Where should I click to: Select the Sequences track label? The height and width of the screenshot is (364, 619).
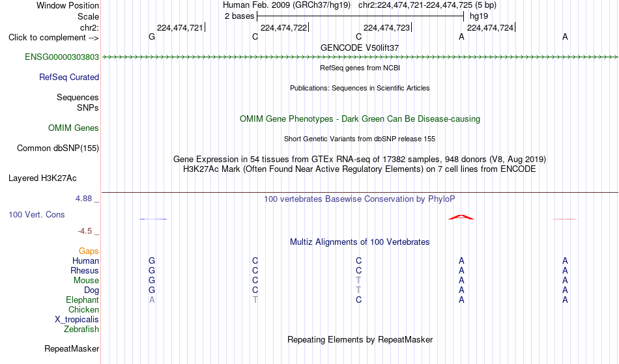78,98
